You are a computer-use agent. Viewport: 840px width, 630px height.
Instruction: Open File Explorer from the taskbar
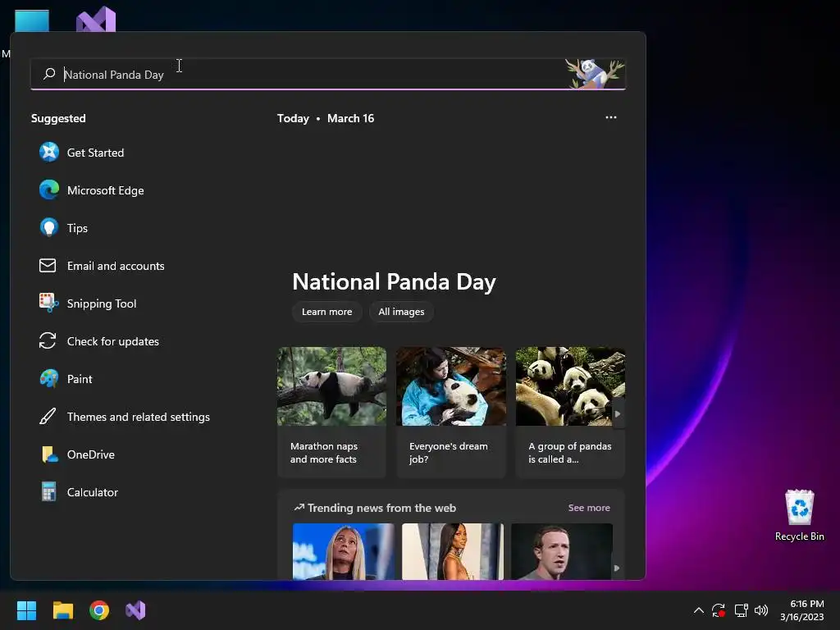click(x=62, y=610)
